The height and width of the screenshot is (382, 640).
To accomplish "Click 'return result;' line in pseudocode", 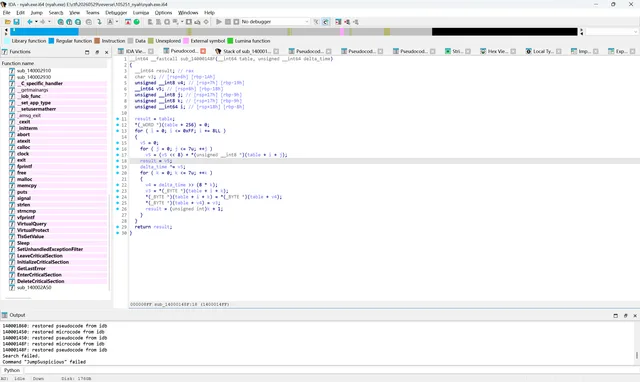I will coord(153,227).
